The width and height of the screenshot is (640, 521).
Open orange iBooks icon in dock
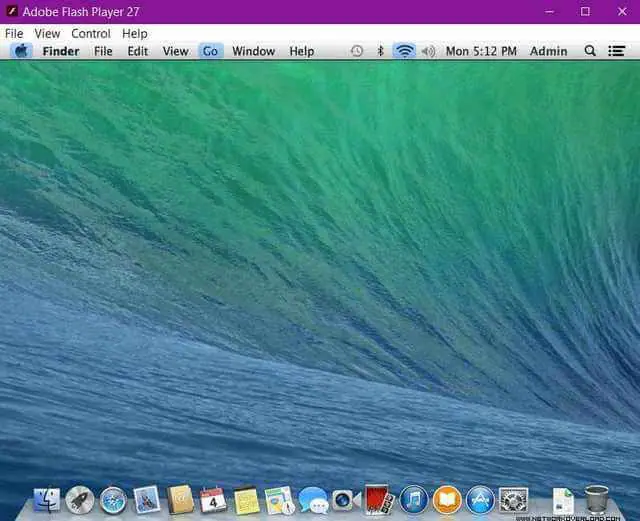[447, 499]
